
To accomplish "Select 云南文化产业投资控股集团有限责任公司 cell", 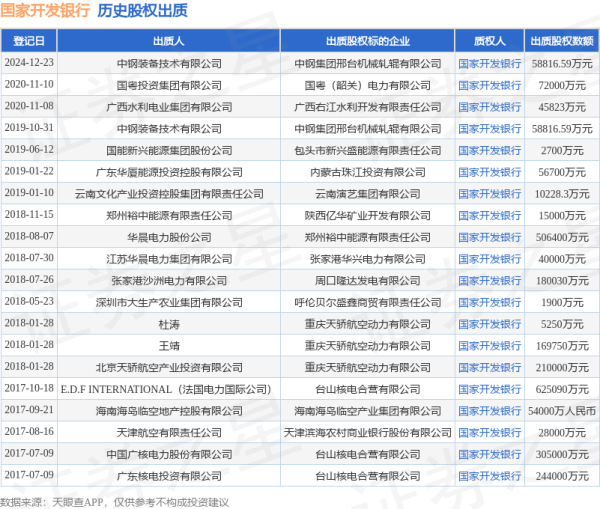I will click(169, 194).
